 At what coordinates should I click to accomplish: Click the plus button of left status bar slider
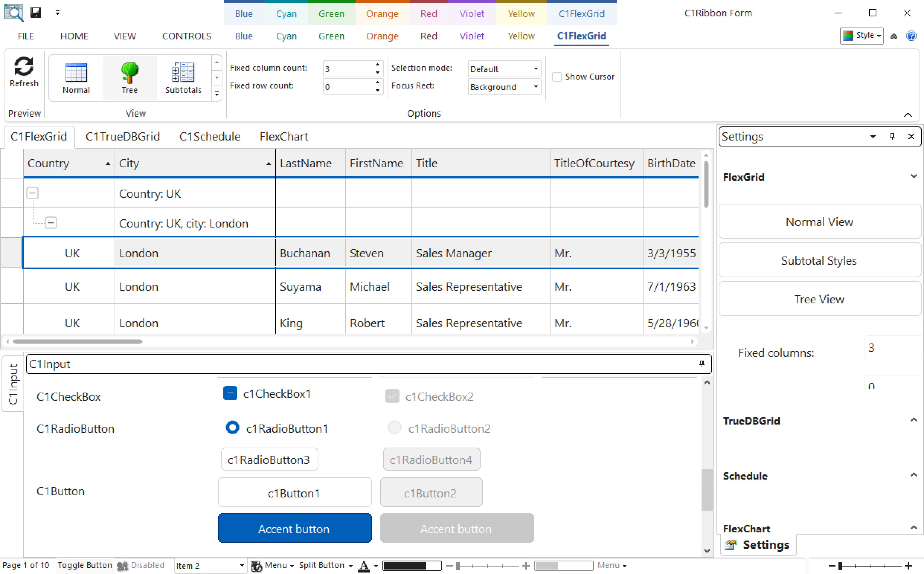tap(526, 566)
